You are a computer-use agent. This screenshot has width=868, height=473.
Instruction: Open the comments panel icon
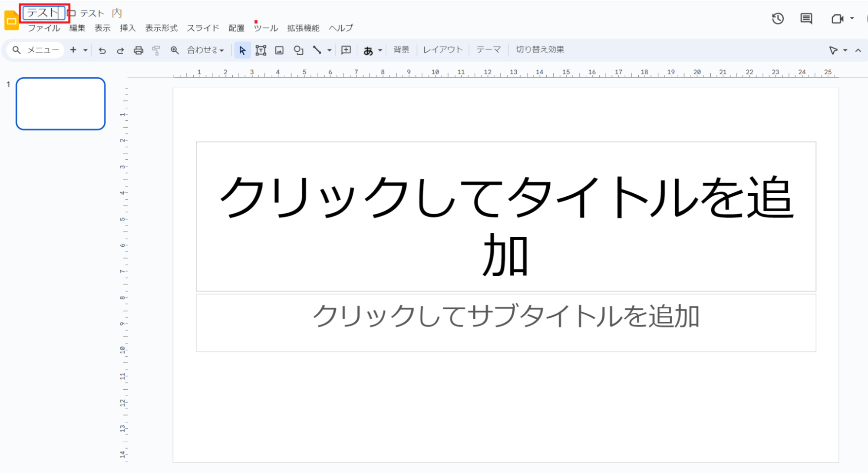[x=806, y=19]
